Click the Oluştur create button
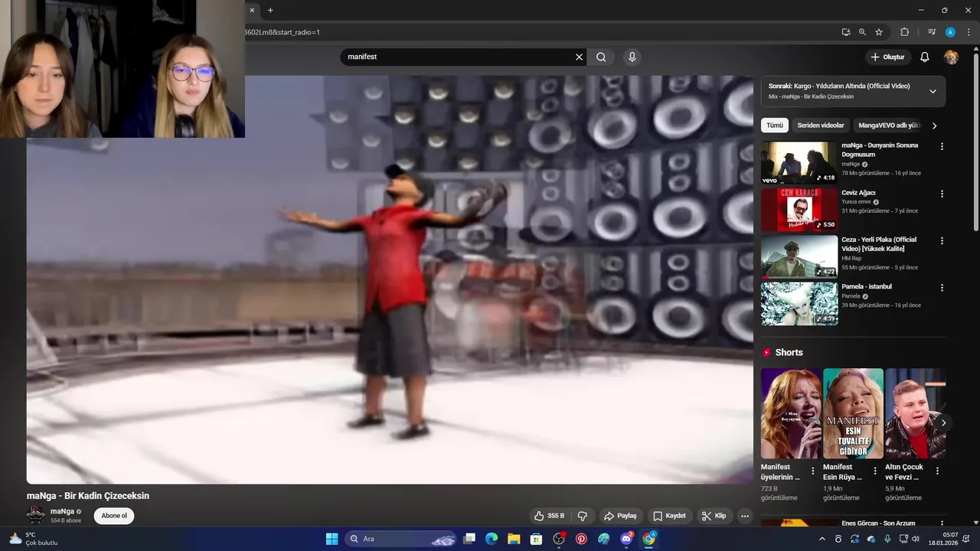The image size is (980, 551). click(887, 57)
